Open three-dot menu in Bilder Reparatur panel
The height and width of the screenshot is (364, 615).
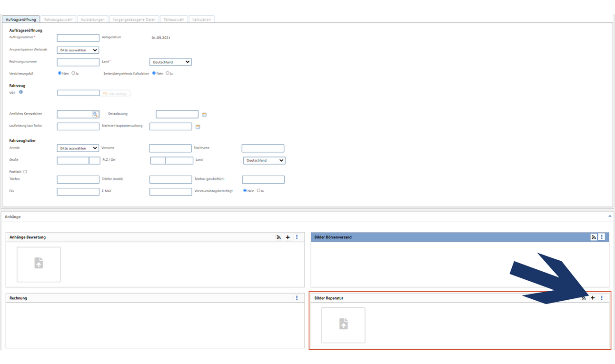[602, 298]
